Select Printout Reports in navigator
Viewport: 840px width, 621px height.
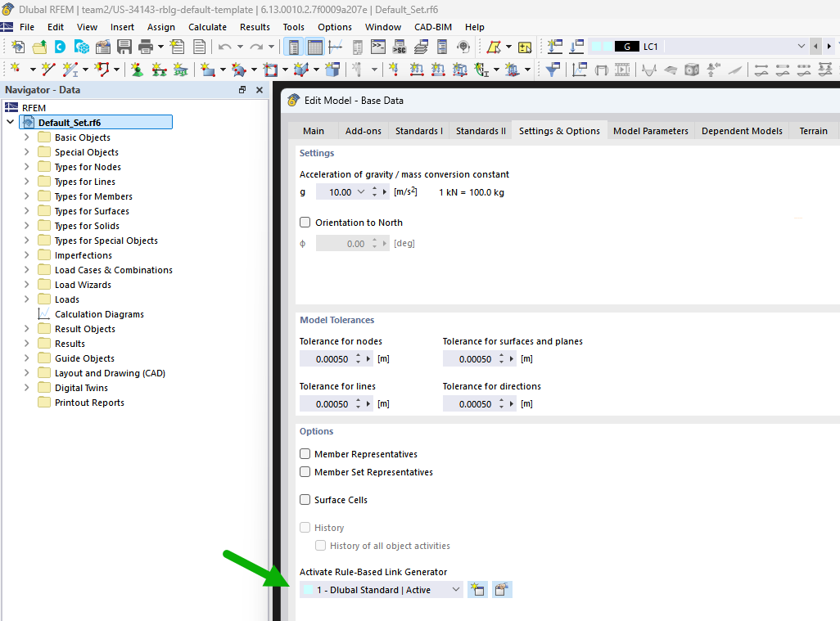[89, 402]
